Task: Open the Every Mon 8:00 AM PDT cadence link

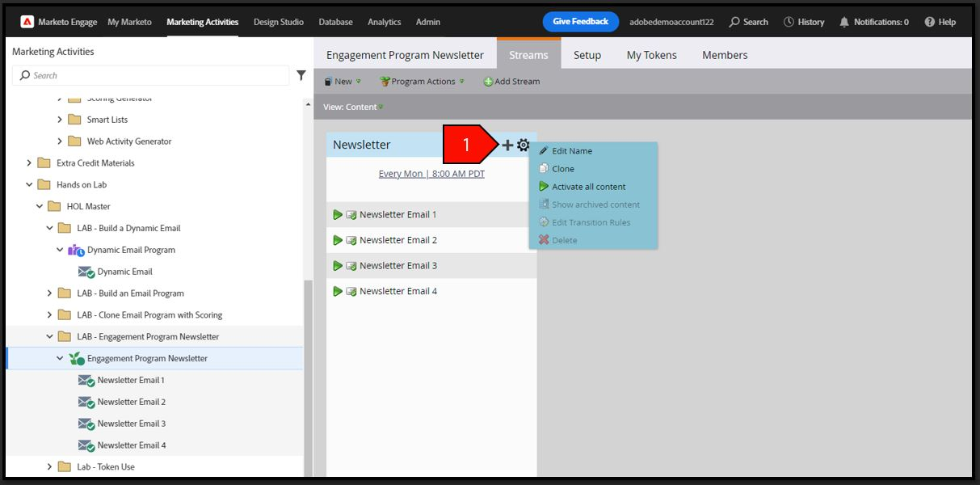Action: pos(431,174)
